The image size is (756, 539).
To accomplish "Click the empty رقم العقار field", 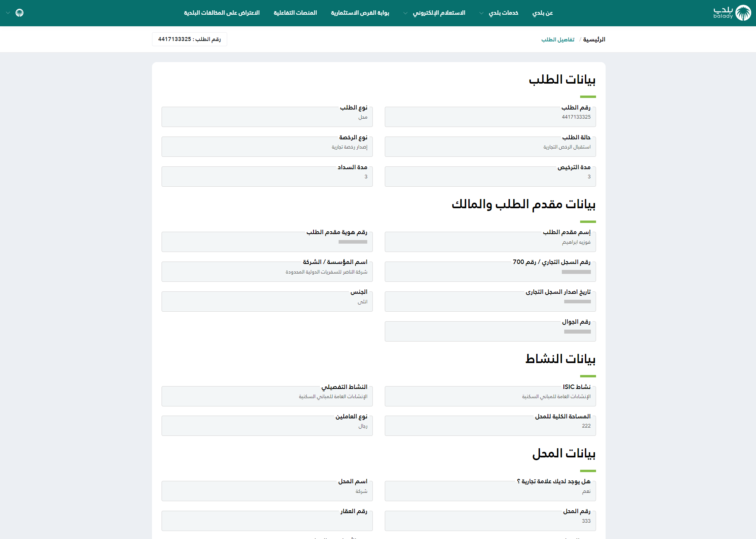I will 267,521.
